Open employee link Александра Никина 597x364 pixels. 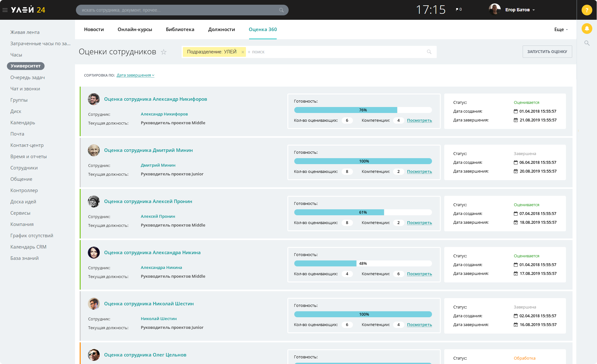point(161,268)
